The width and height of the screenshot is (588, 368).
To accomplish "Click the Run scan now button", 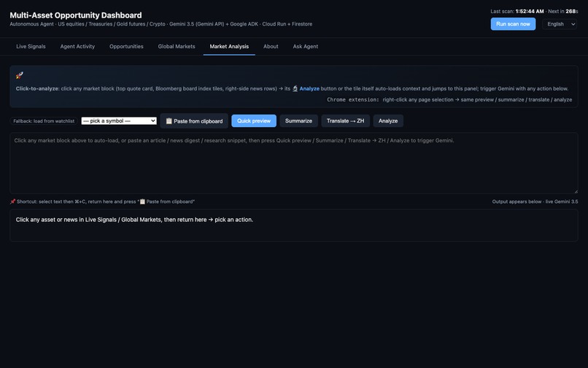I will (x=513, y=24).
